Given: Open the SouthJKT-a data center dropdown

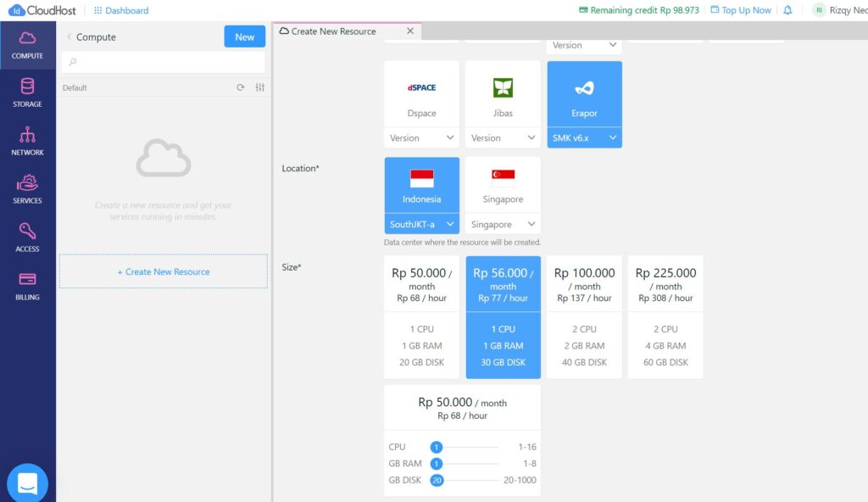Looking at the screenshot, I should [421, 225].
